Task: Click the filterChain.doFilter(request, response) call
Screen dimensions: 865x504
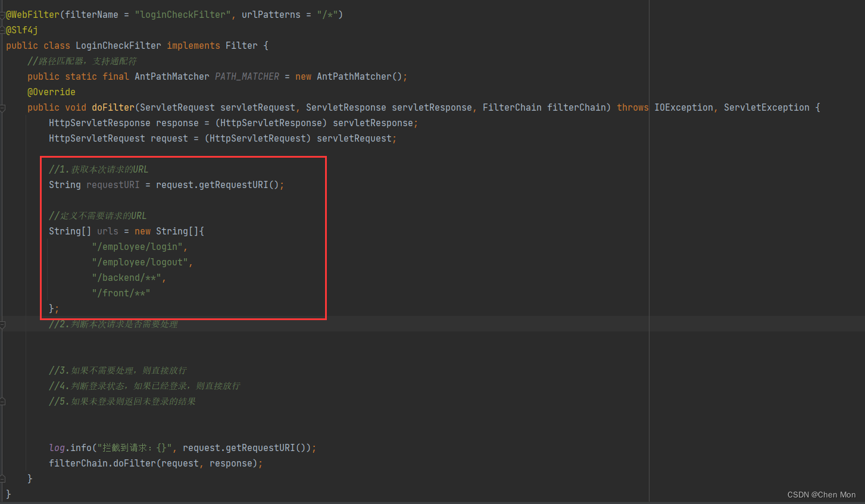Action: [x=153, y=463]
